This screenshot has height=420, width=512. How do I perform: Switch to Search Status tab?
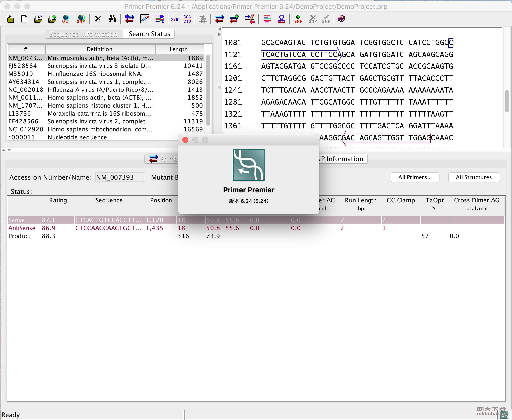(x=149, y=34)
